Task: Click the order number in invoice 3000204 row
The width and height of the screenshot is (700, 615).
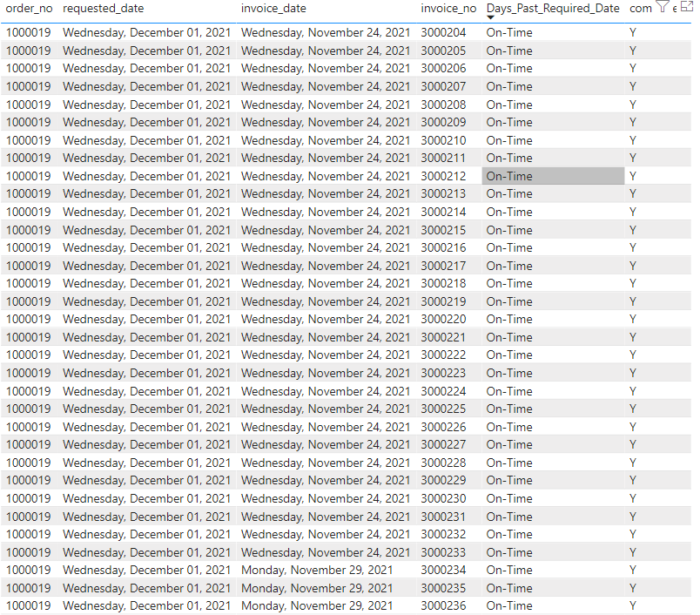Action: [29, 32]
